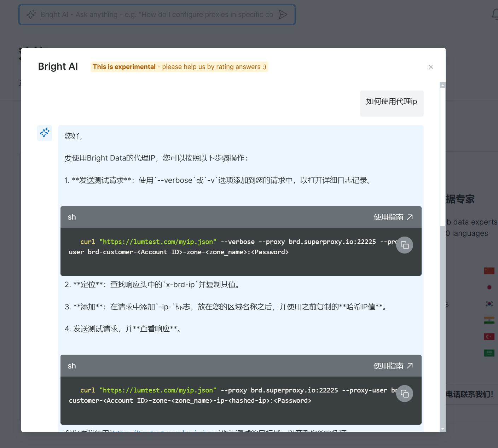
Task: Select the user message 如何使用代理ip
Action: click(392, 101)
